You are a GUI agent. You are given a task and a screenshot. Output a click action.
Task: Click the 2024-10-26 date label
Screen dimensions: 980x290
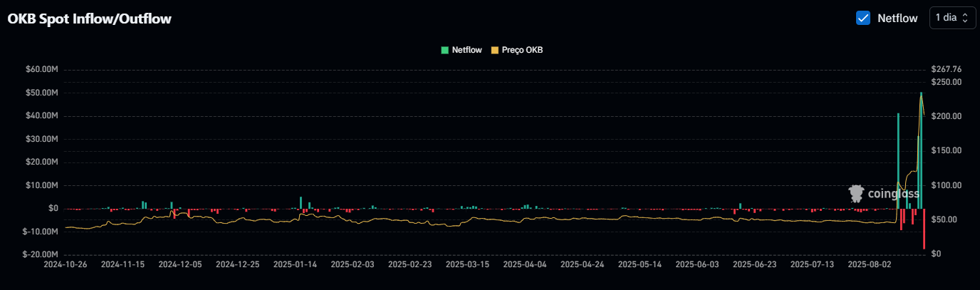click(65, 264)
